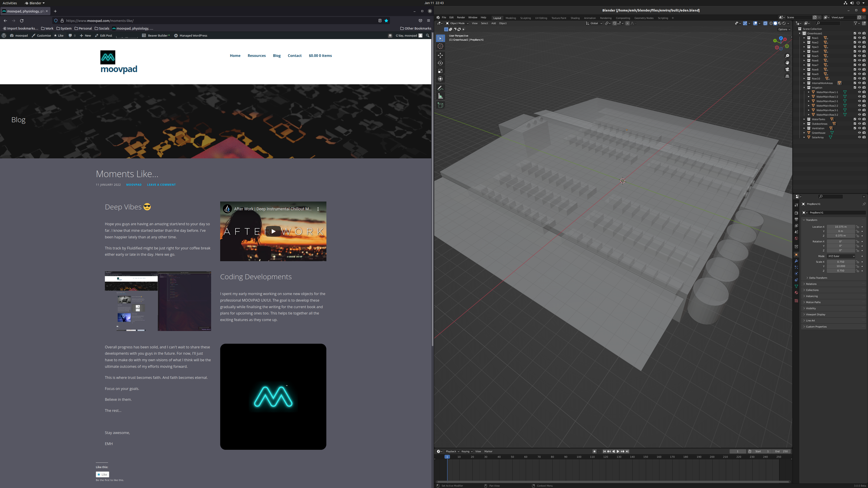Viewport: 868px width, 488px height.
Task: Play the After Work YouTube video
Action: pyautogui.click(x=273, y=231)
